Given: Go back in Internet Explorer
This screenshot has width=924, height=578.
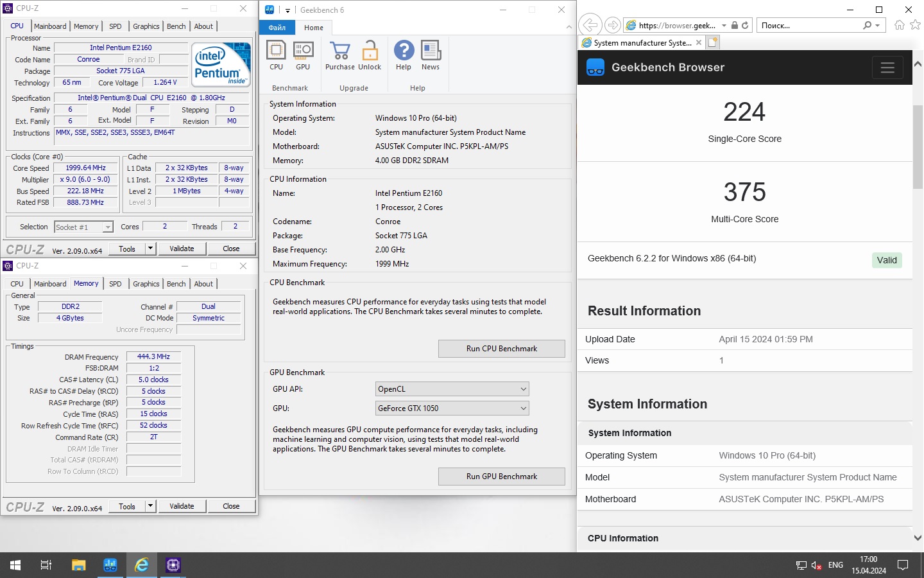Looking at the screenshot, I should pyautogui.click(x=590, y=25).
